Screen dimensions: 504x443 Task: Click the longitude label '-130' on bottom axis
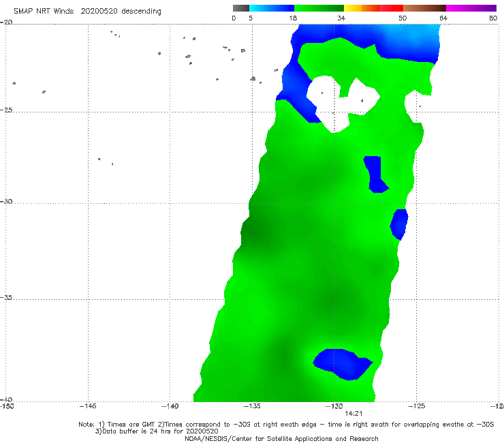(334, 406)
